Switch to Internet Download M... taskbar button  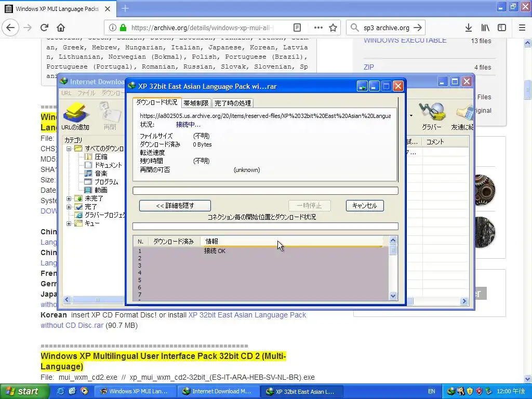point(218,391)
